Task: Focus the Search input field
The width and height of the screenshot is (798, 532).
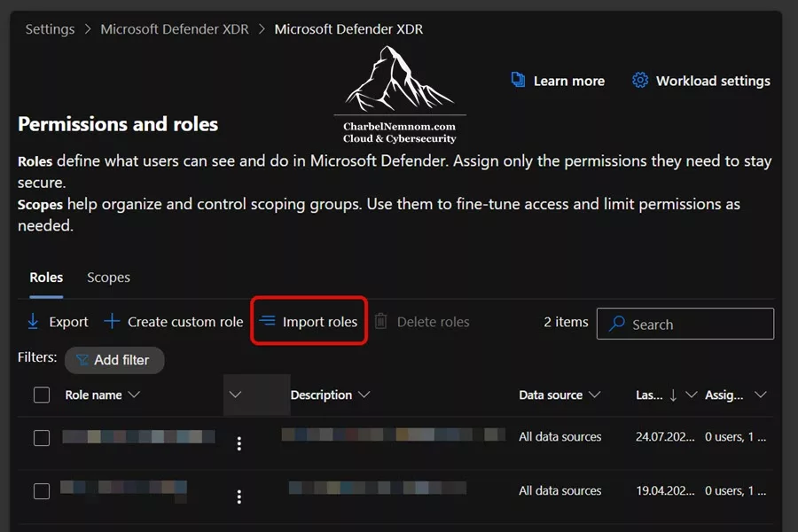Action: [x=685, y=324]
